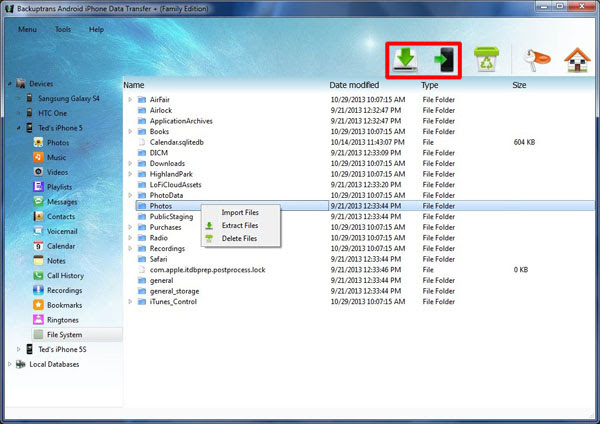The height and width of the screenshot is (424, 600).
Task: Select the Radio folder
Action: (158, 238)
